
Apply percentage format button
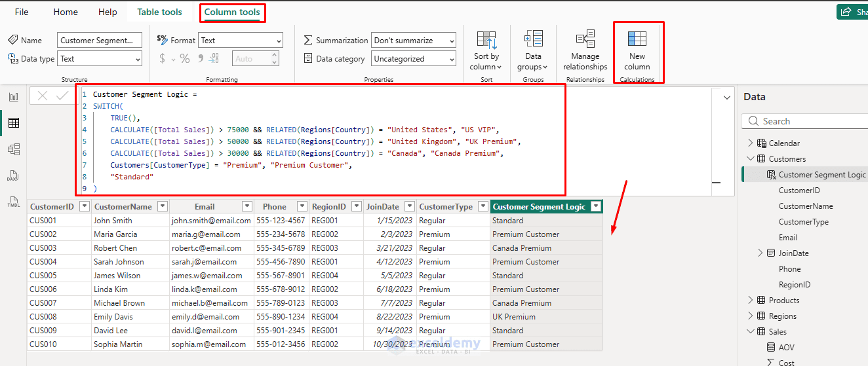[184, 59]
